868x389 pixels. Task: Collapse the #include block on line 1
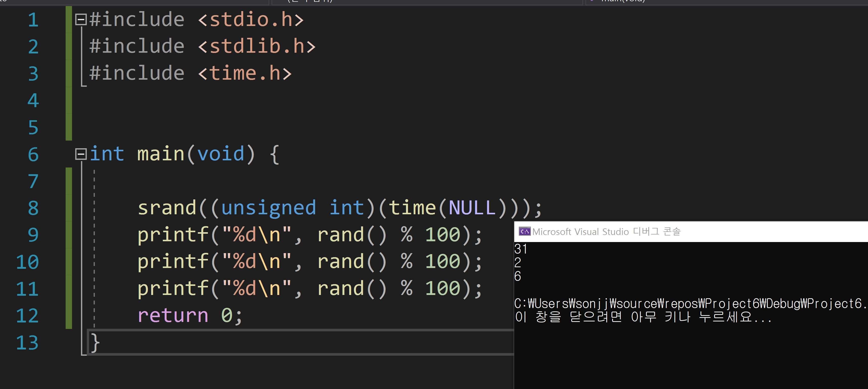(81, 19)
